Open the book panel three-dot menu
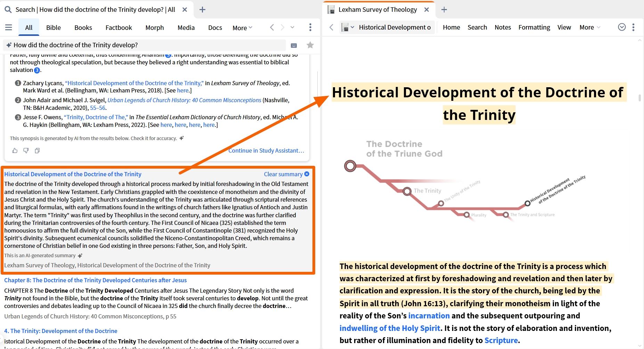This screenshot has height=349, width=644. click(x=633, y=27)
